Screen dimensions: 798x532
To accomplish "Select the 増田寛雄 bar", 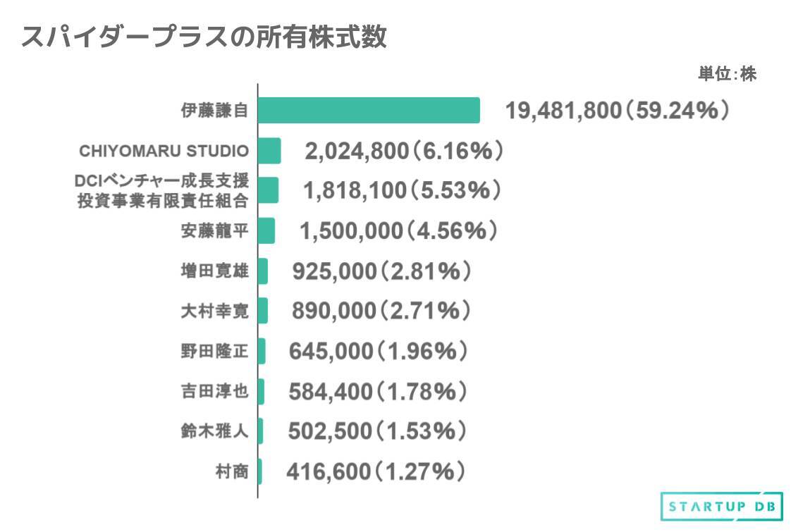I will click(x=263, y=271).
